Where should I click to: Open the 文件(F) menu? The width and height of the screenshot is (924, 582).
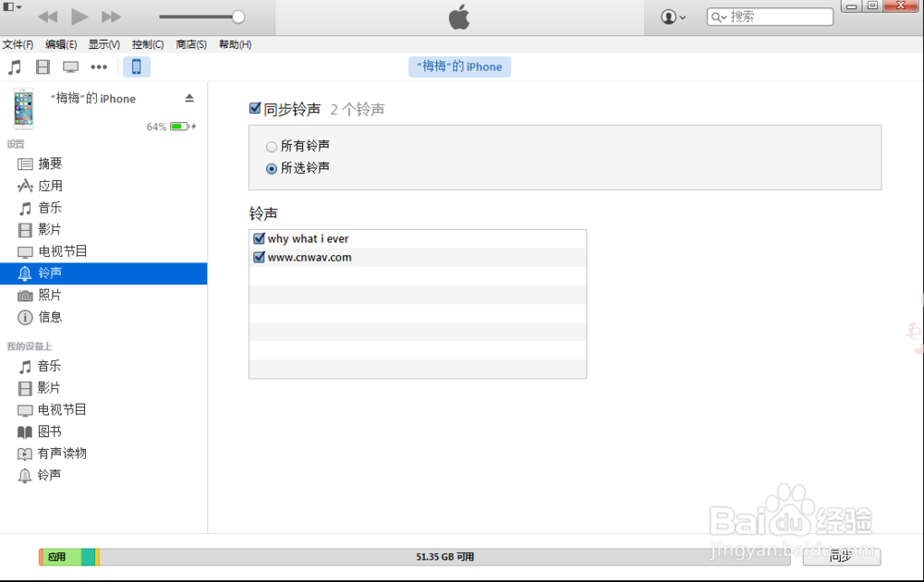[x=18, y=44]
